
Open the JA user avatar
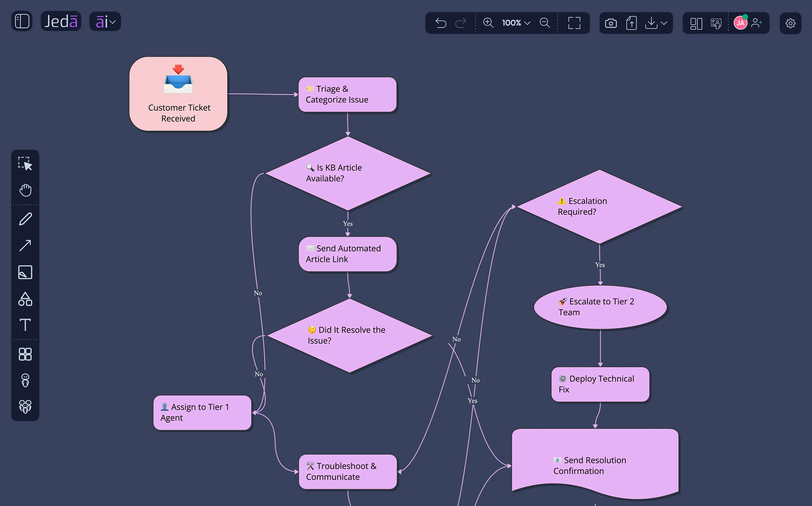click(740, 23)
